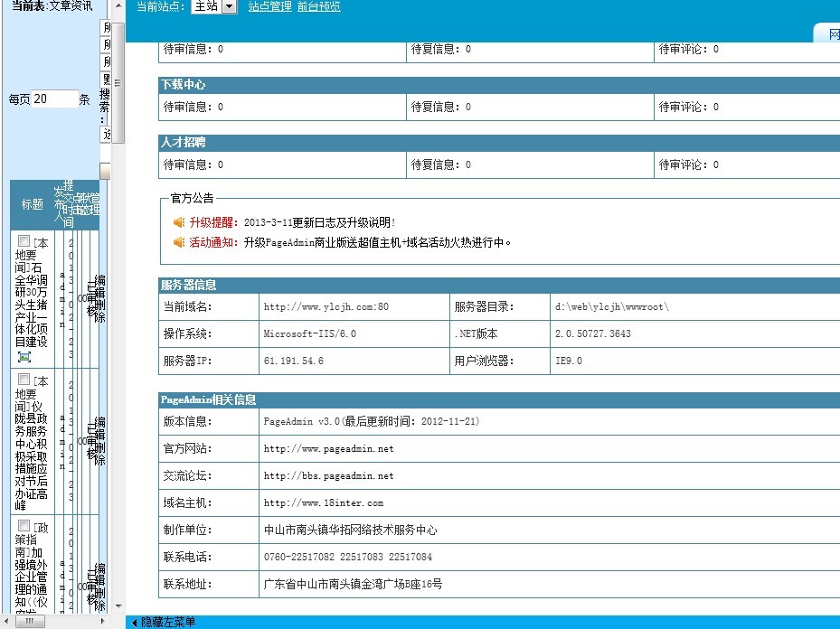Click the green image icon under first article
Image resolution: width=840 pixels, height=629 pixels.
(24, 357)
